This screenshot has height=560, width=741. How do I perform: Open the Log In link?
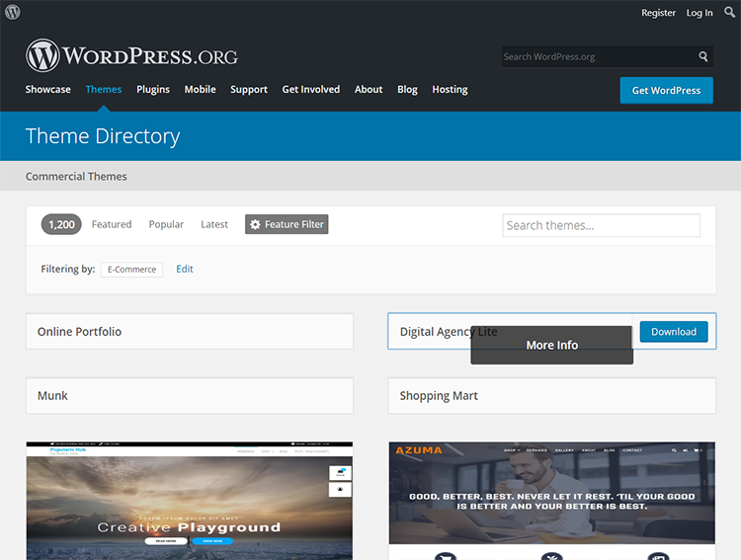click(x=700, y=13)
